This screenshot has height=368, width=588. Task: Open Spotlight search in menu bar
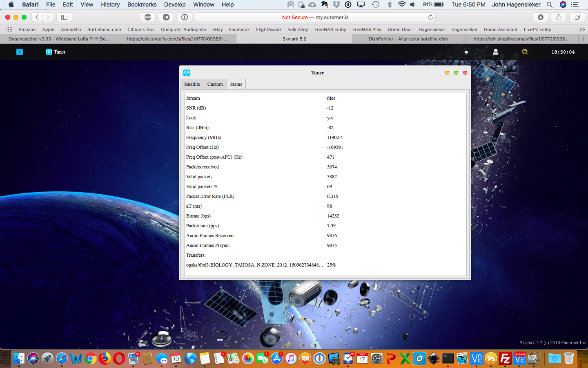(550, 4)
